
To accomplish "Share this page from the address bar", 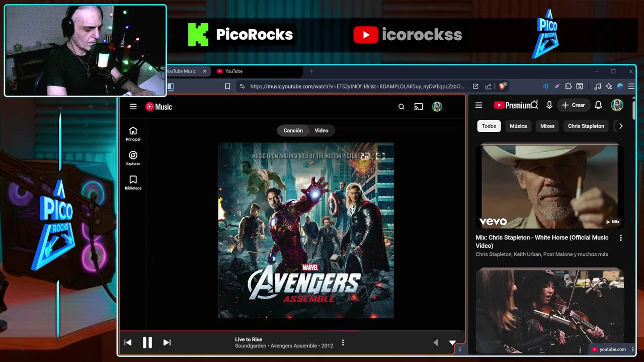I will (488, 86).
